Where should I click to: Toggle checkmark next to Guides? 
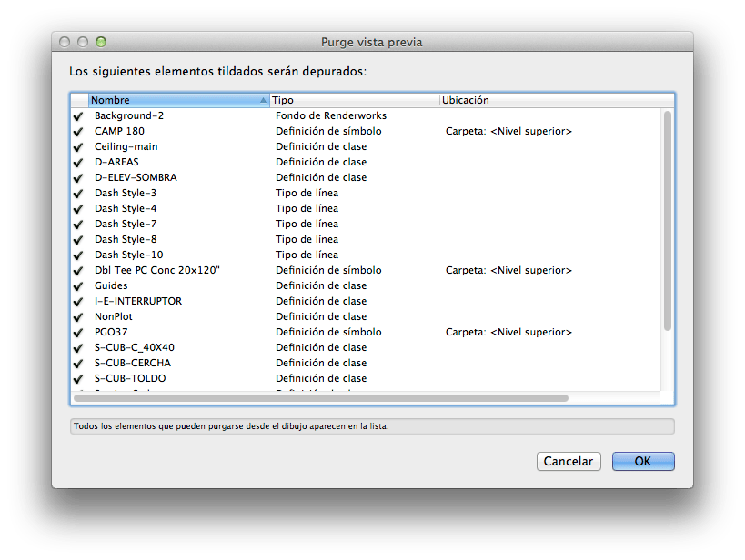pos(78,286)
